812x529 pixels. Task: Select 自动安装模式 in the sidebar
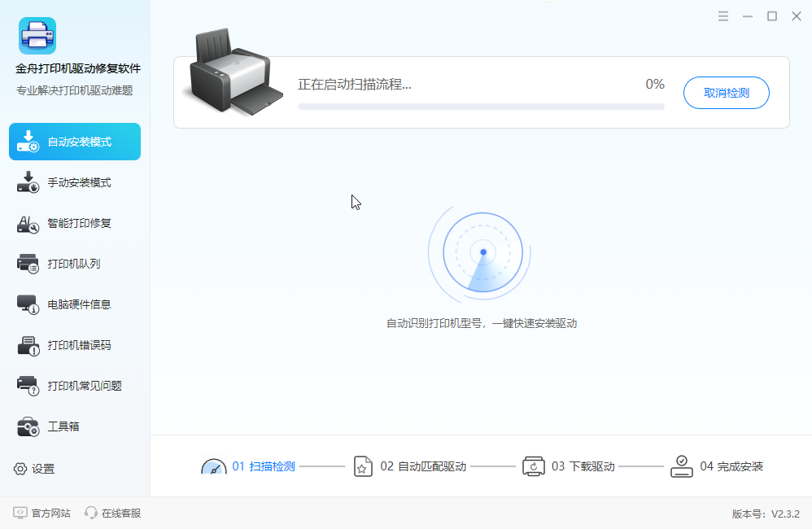point(75,142)
